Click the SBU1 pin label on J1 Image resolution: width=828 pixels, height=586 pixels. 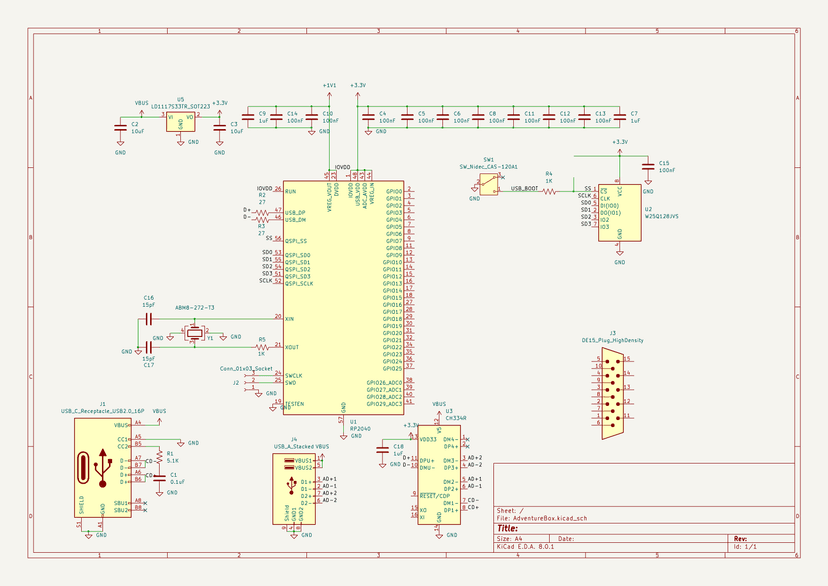point(121,503)
